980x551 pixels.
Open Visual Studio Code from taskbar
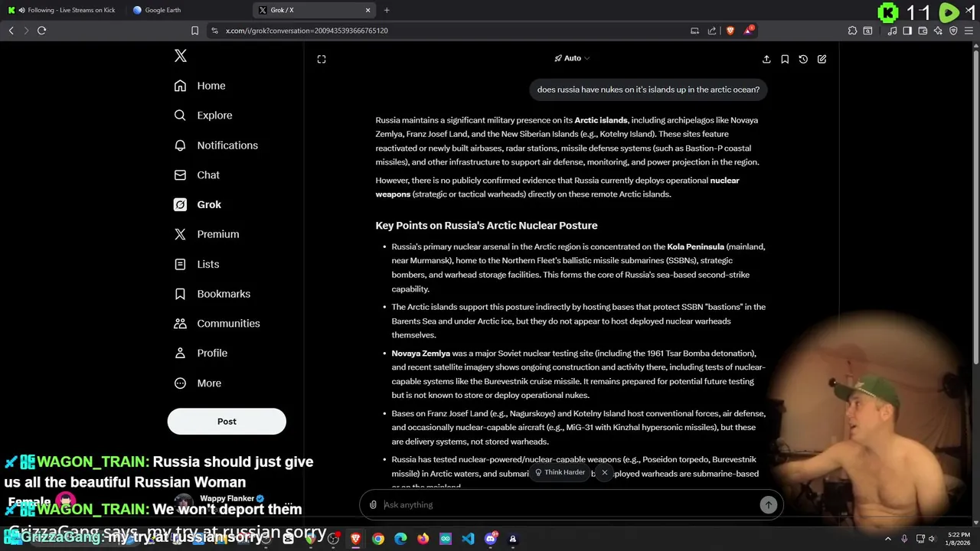coord(468,539)
